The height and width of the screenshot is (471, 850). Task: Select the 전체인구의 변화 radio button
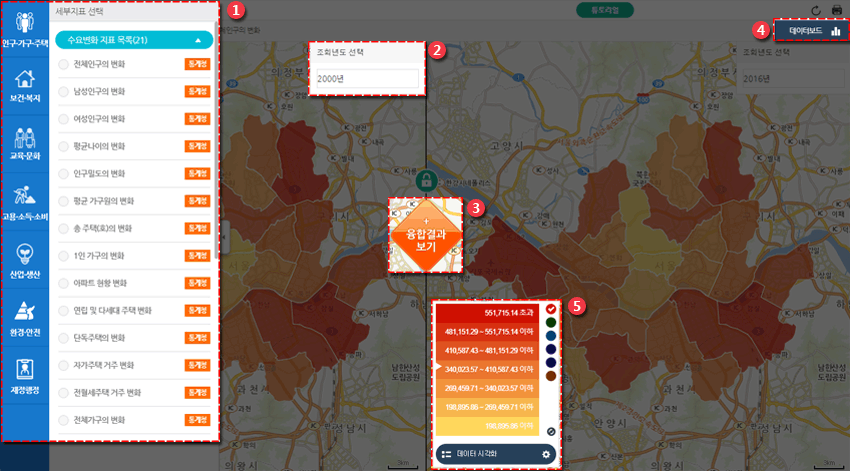pos(63,64)
